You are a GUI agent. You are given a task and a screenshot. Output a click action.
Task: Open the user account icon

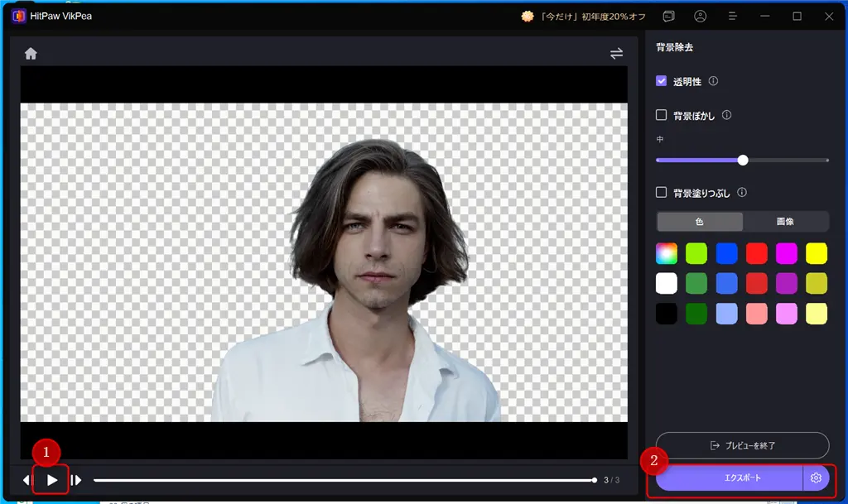pyautogui.click(x=701, y=17)
